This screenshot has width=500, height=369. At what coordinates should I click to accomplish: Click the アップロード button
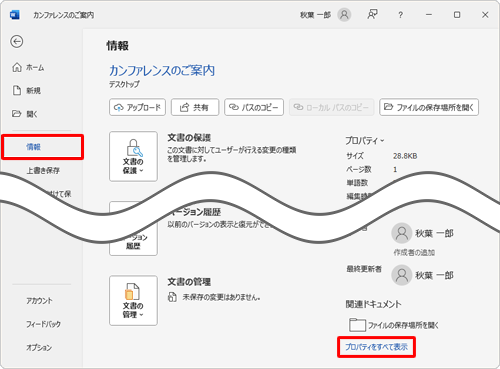pyautogui.click(x=137, y=107)
